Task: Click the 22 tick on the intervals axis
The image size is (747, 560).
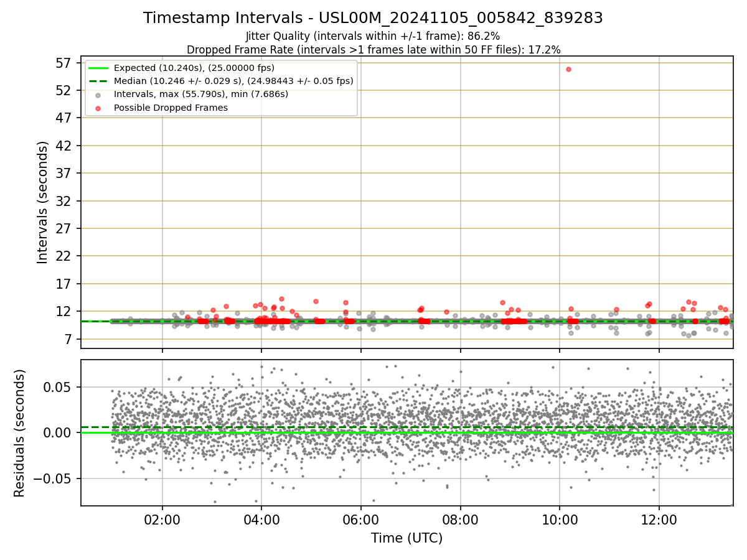Action: tap(64, 256)
